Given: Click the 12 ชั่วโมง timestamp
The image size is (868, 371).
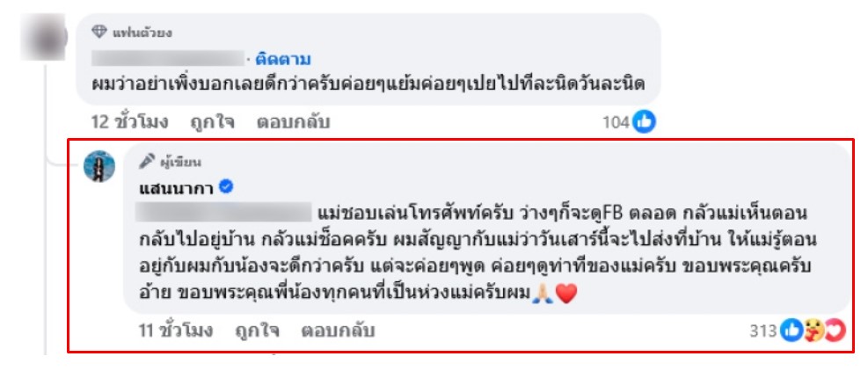Looking at the screenshot, I should (x=129, y=122).
